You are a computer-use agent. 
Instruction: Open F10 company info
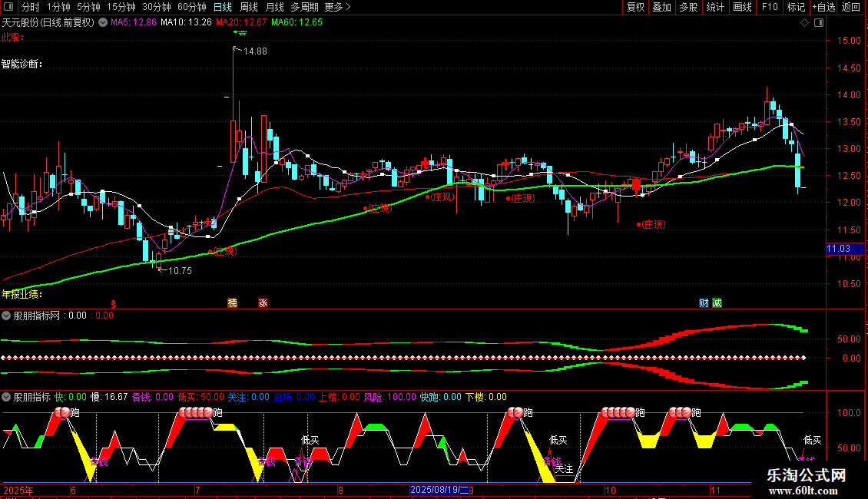point(770,7)
